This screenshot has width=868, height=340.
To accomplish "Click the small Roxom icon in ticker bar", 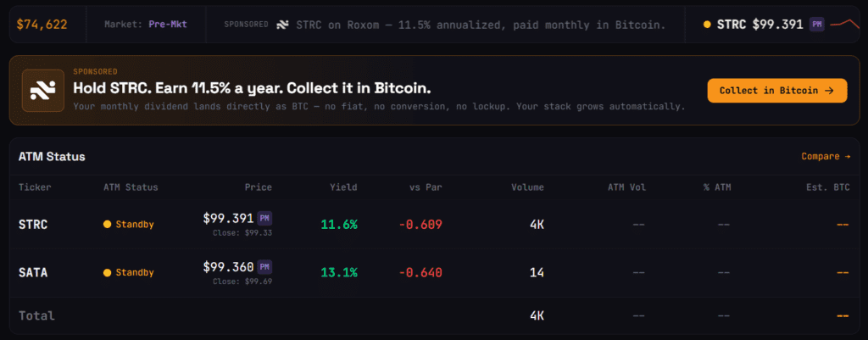I will point(283,25).
